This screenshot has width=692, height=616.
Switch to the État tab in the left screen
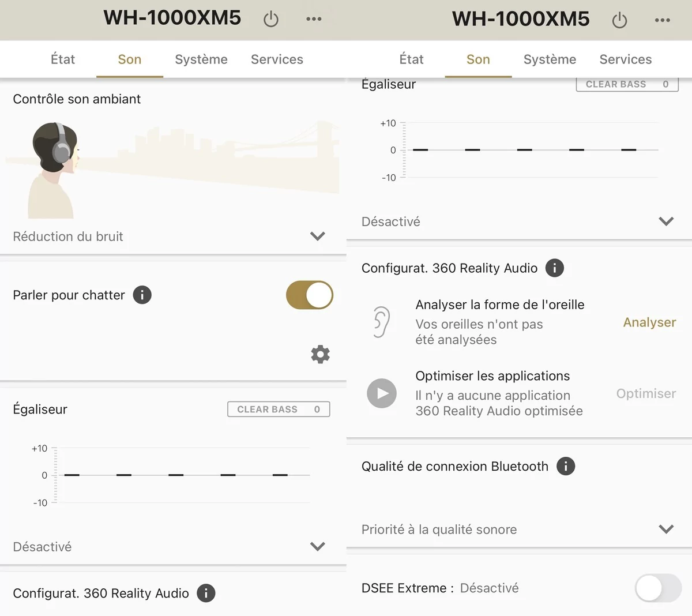[x=63, y=59]
